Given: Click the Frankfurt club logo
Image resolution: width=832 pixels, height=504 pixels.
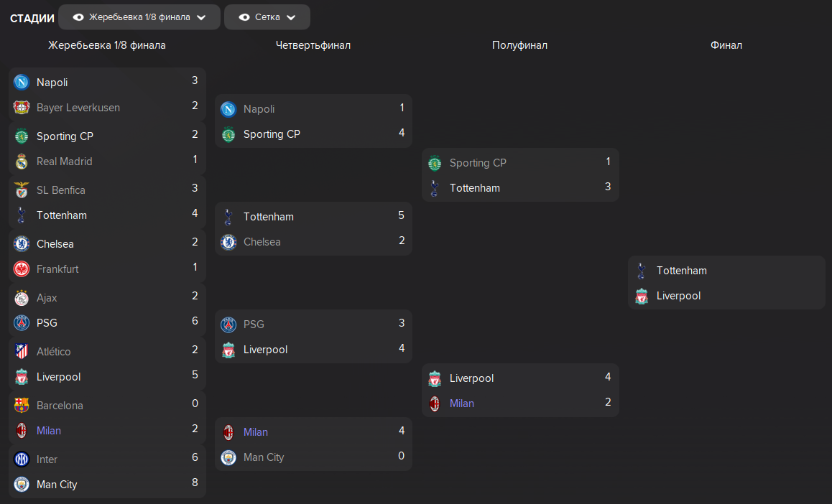Looking at the screenshot, I should pos(22,269).
